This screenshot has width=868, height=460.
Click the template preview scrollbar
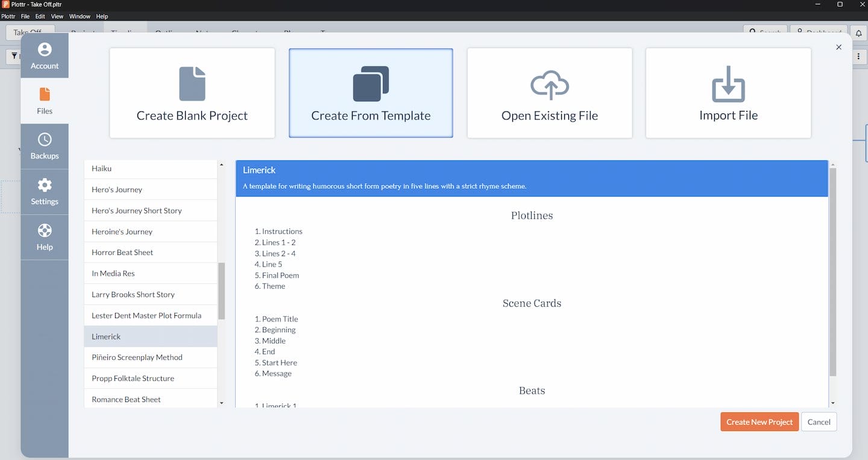(x=833, y=271)
